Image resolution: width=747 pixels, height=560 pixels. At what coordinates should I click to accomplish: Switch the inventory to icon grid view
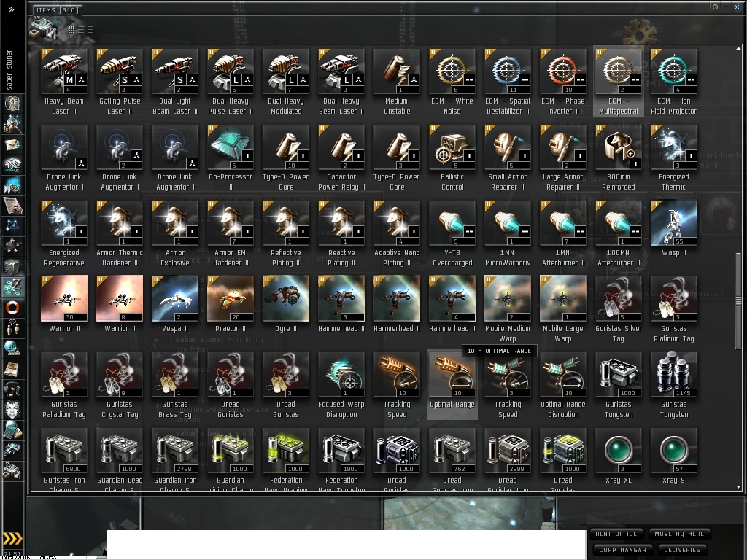click(71, 29)
